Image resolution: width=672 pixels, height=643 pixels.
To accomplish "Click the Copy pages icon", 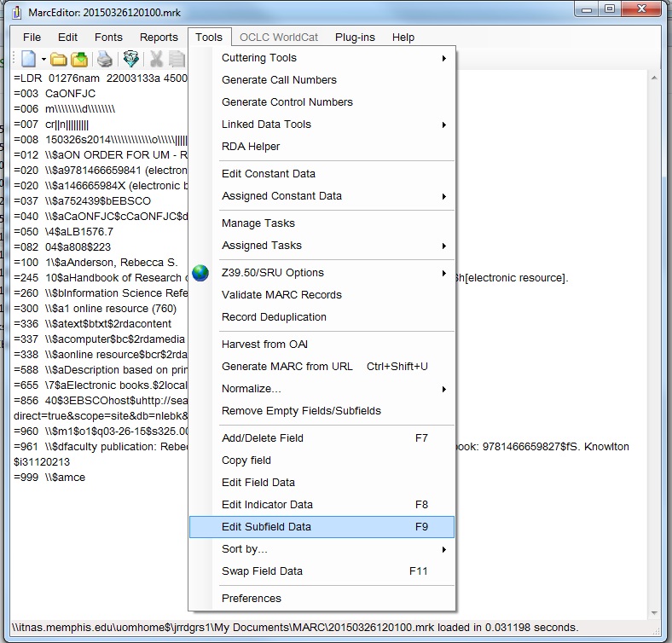I will [x=177, y=59].
